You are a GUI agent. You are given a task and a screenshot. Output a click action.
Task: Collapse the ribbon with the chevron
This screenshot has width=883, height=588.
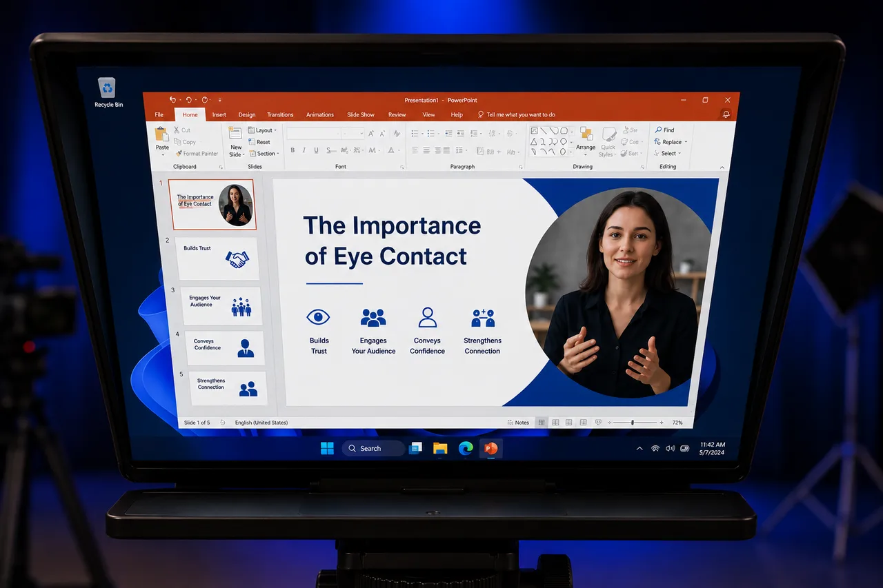pyautogui.click(x=722, y=168)
